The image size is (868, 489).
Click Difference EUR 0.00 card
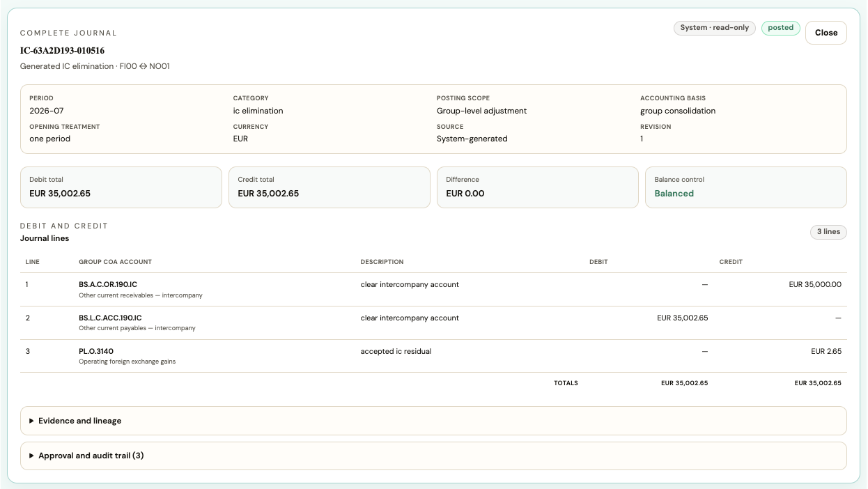point(538,187)
